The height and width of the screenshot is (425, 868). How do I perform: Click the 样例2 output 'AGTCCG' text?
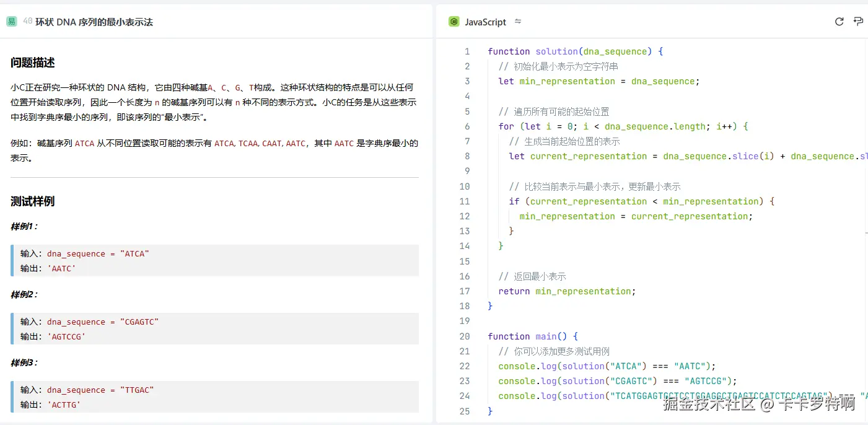click(66, 336)
